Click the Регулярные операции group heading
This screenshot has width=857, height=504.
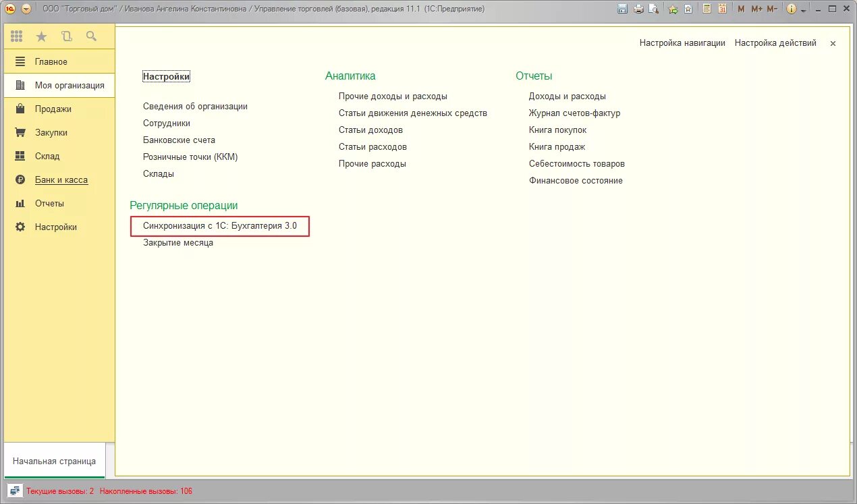pyautogui.click(x=184, y=205)
